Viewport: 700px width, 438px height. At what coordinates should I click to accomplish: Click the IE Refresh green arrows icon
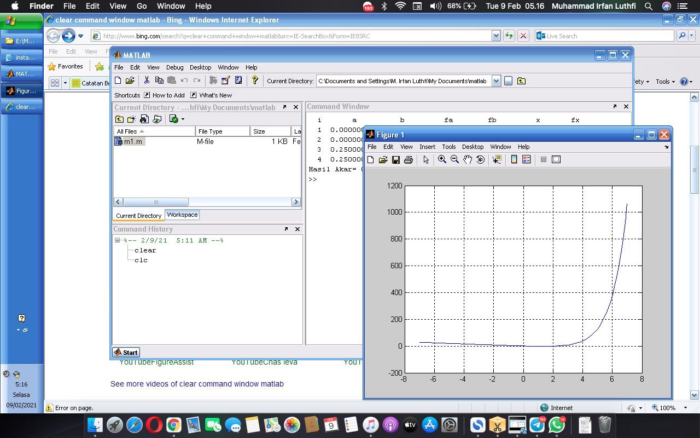(x=509, y=36)
